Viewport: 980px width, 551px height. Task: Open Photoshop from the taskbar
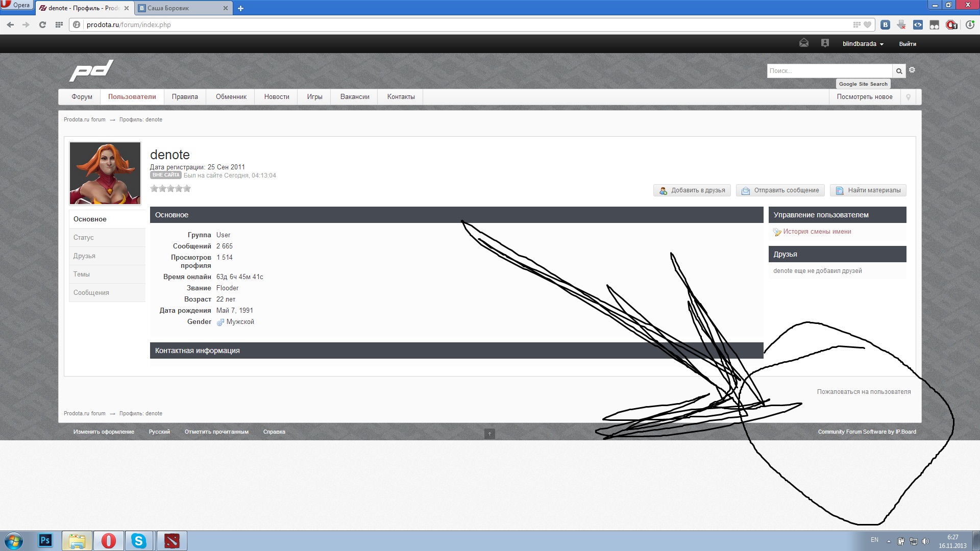coord(45,540)
